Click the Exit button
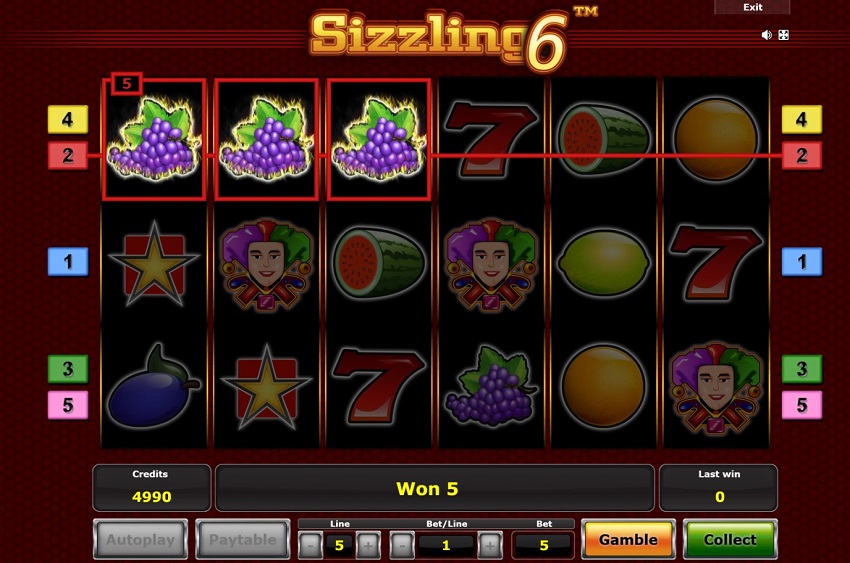The width and height of the screenshot is (850, 563). tap(752, 7)
